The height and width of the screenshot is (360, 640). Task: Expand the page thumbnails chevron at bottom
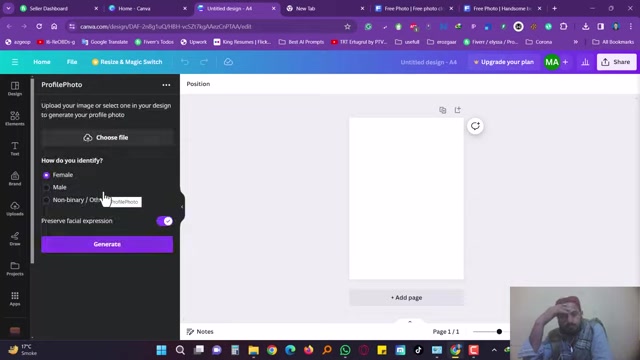410,322
